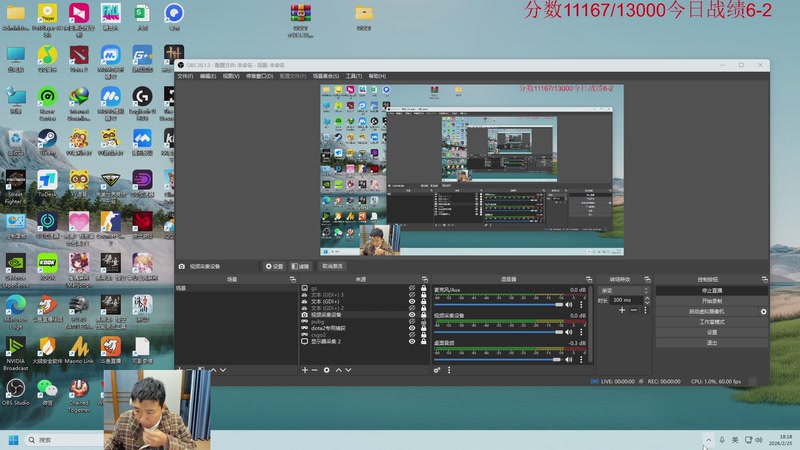
Task: Open the Dota 2 desktop shortcut
Action: pos(79,59)
